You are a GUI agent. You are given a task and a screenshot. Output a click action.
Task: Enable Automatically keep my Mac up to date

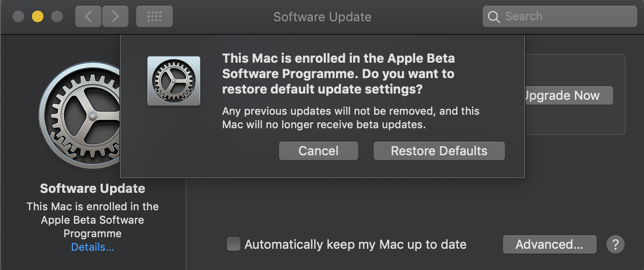coord(234,244)
